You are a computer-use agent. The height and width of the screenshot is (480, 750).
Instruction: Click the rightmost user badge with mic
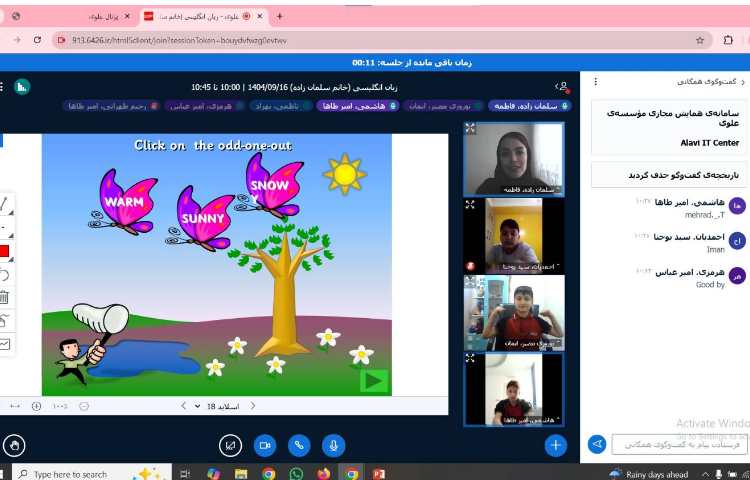(x=529, y=106)
